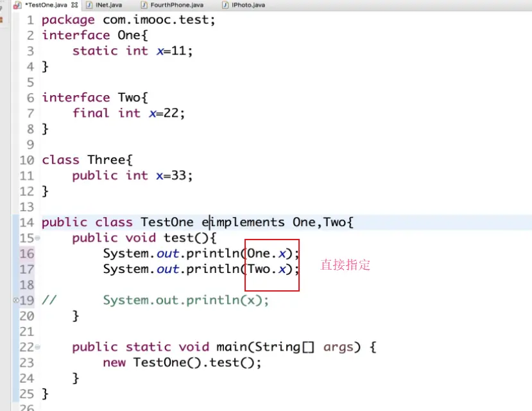Click the marker icon beside line 19
Screen dimensions: 532x411
tap(15, 300)
